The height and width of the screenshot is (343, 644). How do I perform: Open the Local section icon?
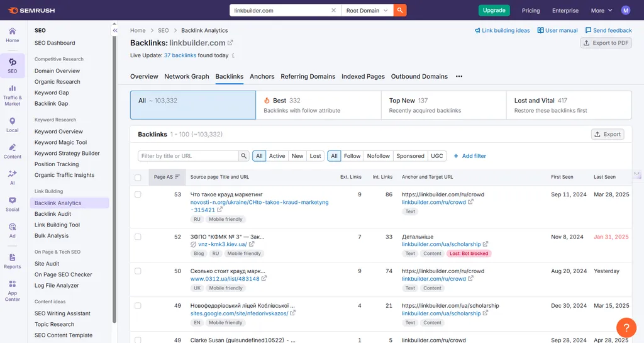point(13,125)
